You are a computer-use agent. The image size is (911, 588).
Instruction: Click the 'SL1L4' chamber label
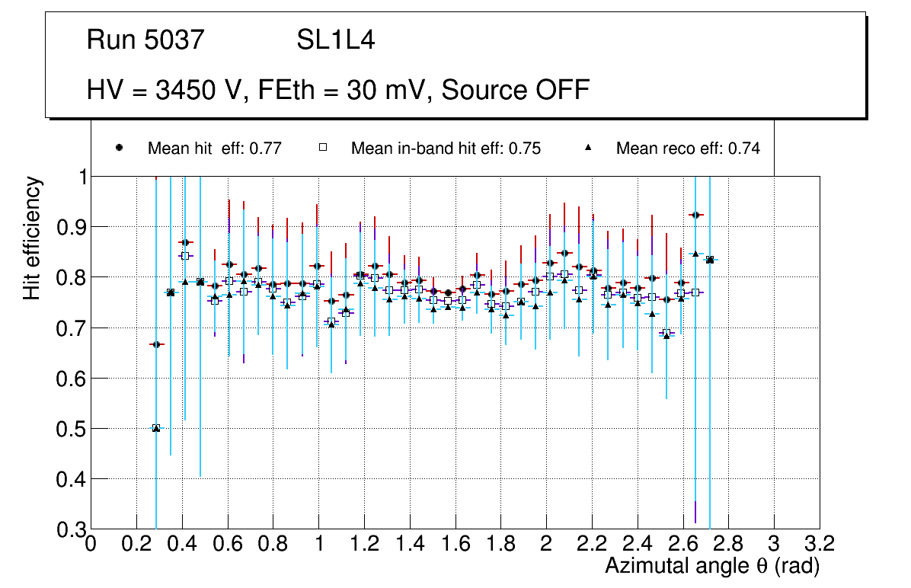coord(335,40)
